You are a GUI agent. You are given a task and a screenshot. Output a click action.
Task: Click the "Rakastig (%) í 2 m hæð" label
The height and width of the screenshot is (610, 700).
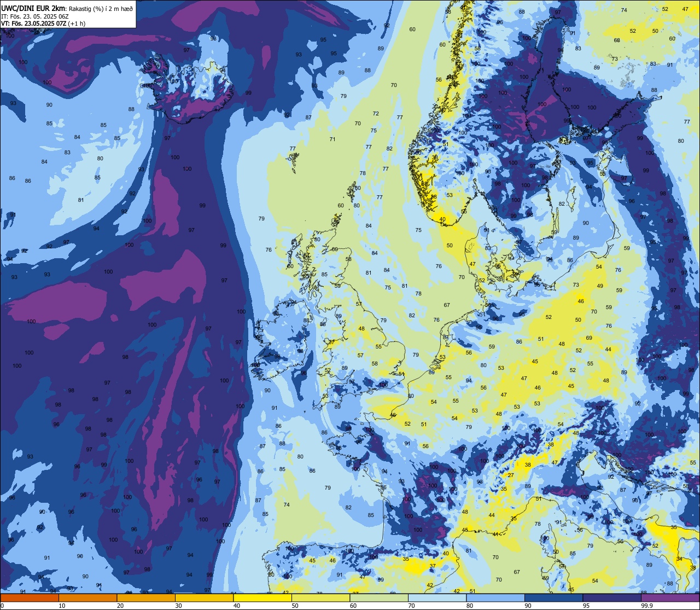coord(101,8)
